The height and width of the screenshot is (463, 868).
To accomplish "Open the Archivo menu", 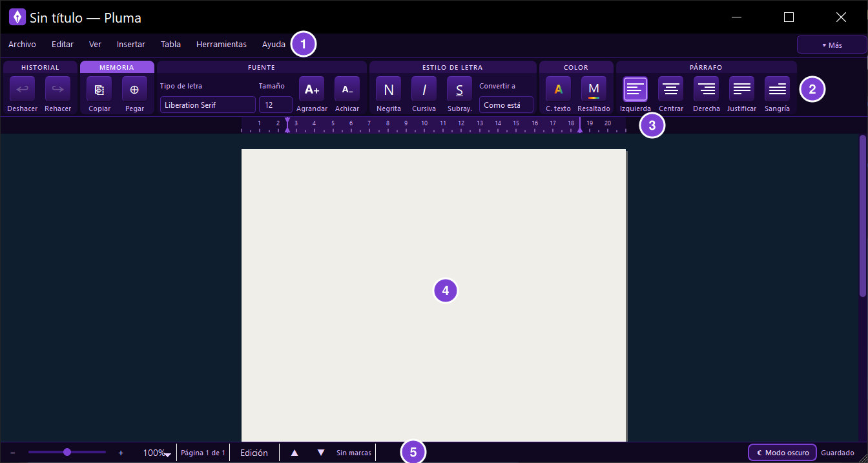I will (x=22, y=45).
